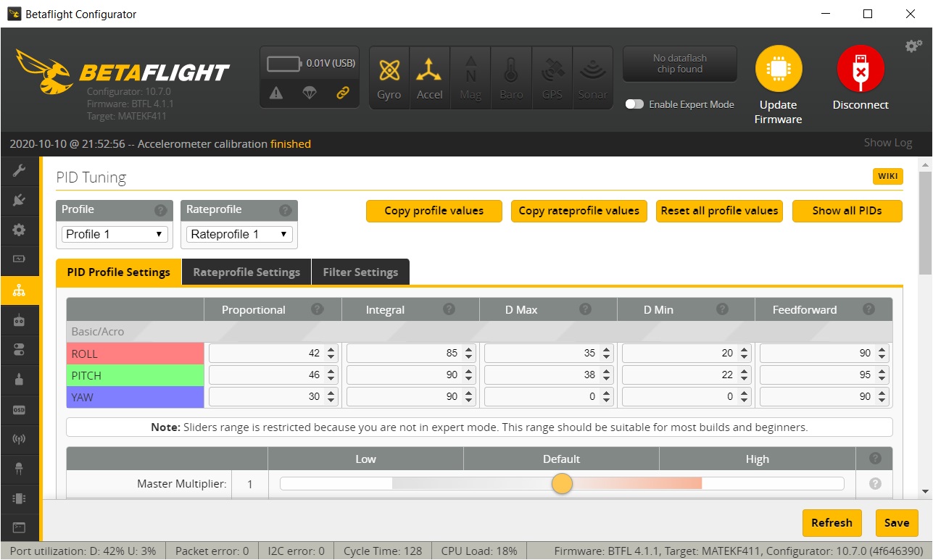Click Show all PIDs button
933x560 pixels.
tap(847, 211)
